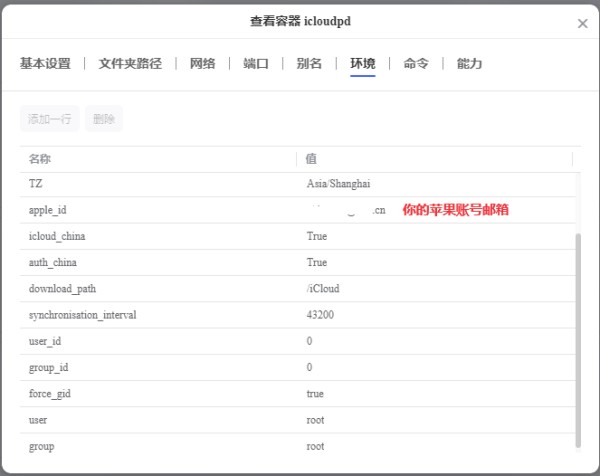Click the 值 column header

click(x=311, y=159)
